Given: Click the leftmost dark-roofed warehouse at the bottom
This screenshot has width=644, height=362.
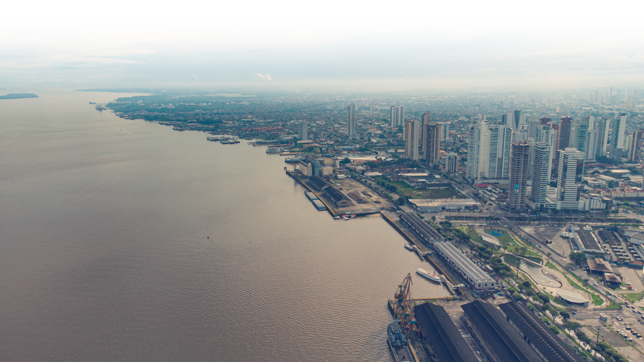Looking at the screenshot, I should tap(440, 333).
